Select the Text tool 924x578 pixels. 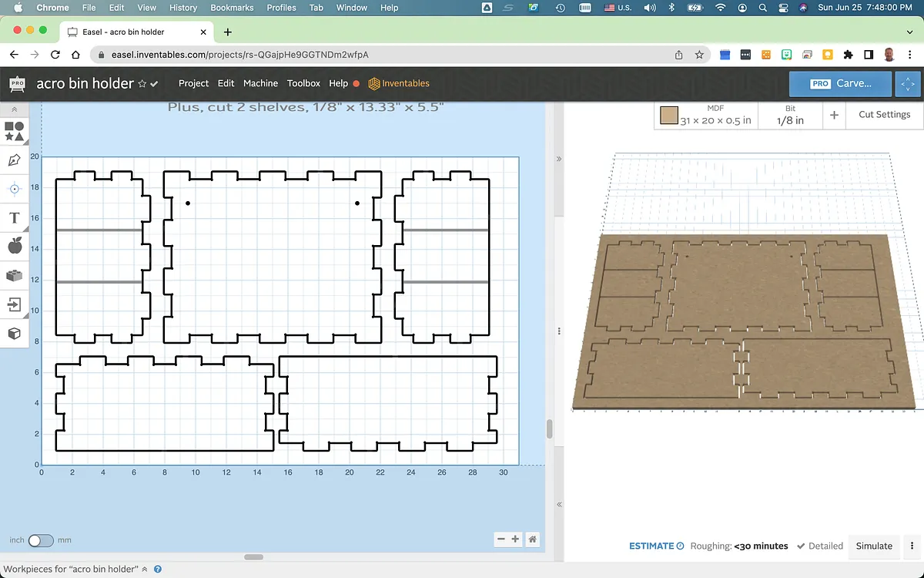(x=14, y=218)
